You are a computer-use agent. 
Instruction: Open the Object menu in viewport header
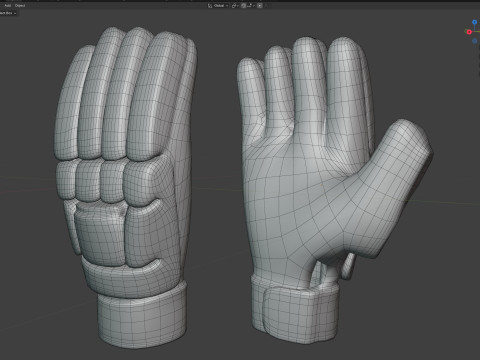tap(20, 6)
